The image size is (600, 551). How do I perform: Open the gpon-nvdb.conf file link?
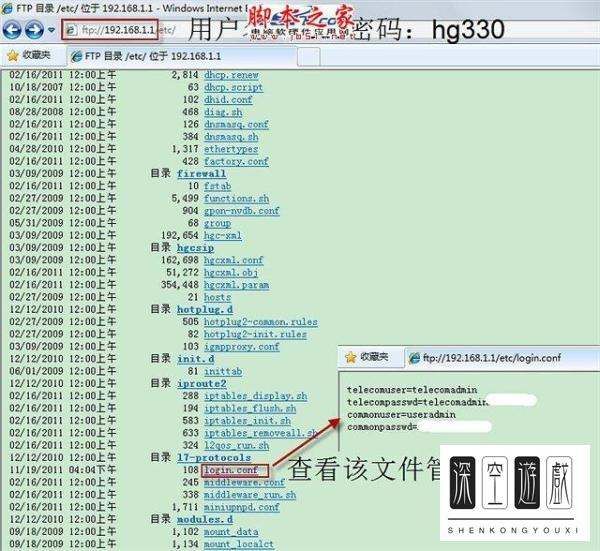[x=242, y=211]
